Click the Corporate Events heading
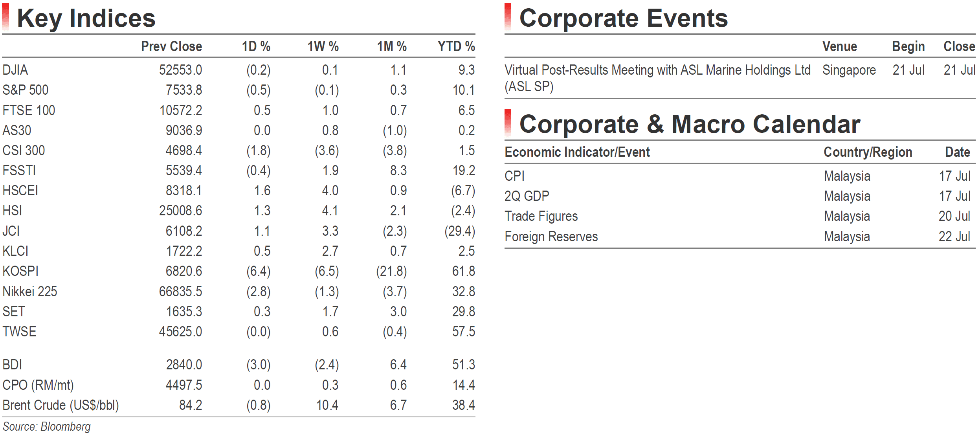Screen dimensions: 980x446 [624, 18]
